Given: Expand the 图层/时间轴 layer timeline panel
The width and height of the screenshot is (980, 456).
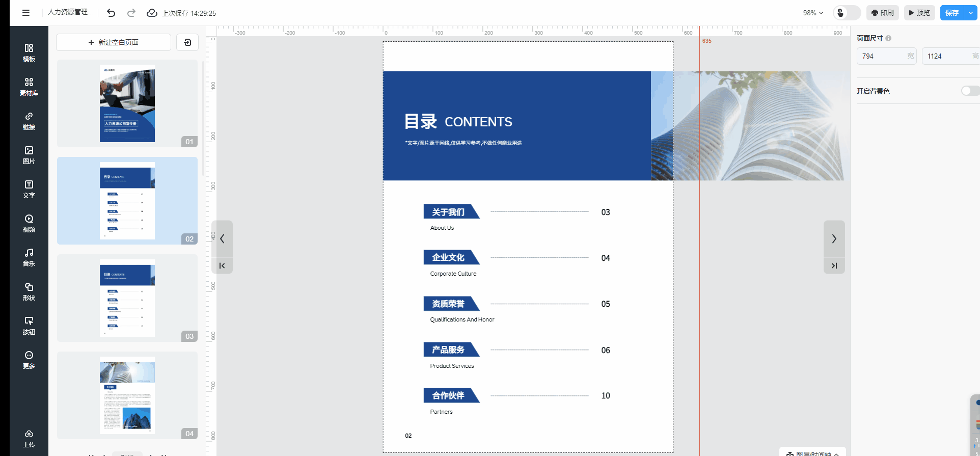Looking at the screenshot, I should 813,453.
